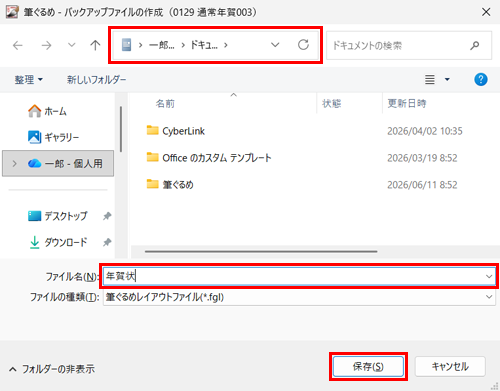Screen dimensions: 500x391
Task: Sort by the 名前 column header
Action: 165,104
